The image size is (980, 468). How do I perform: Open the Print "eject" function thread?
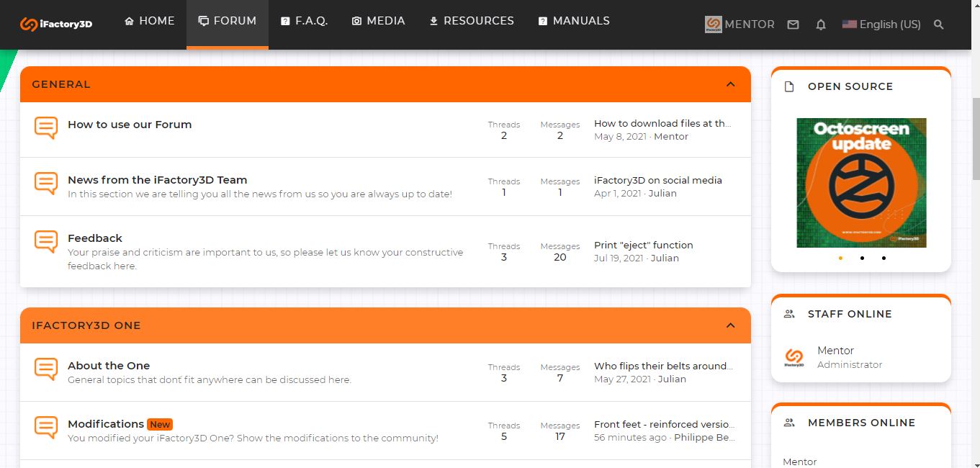coord(643,245)
